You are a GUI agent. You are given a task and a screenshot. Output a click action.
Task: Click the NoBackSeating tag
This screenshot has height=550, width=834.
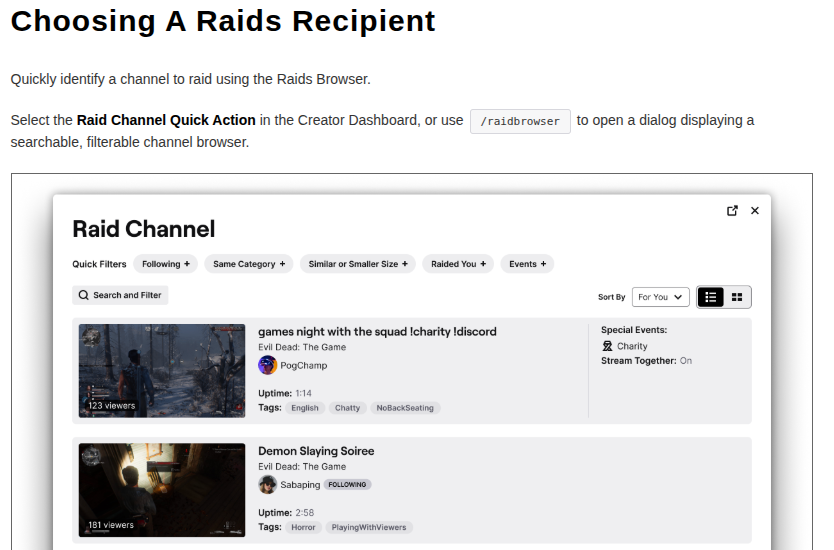(405, 408)
